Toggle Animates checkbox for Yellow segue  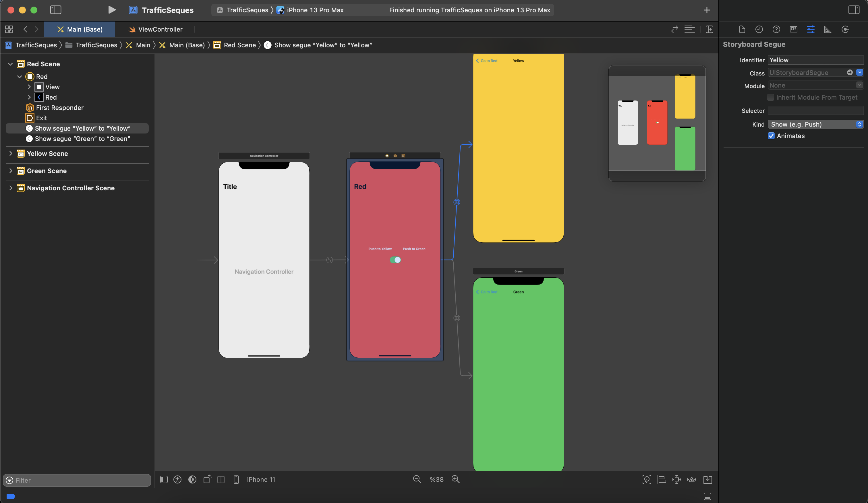coord(771,135)
